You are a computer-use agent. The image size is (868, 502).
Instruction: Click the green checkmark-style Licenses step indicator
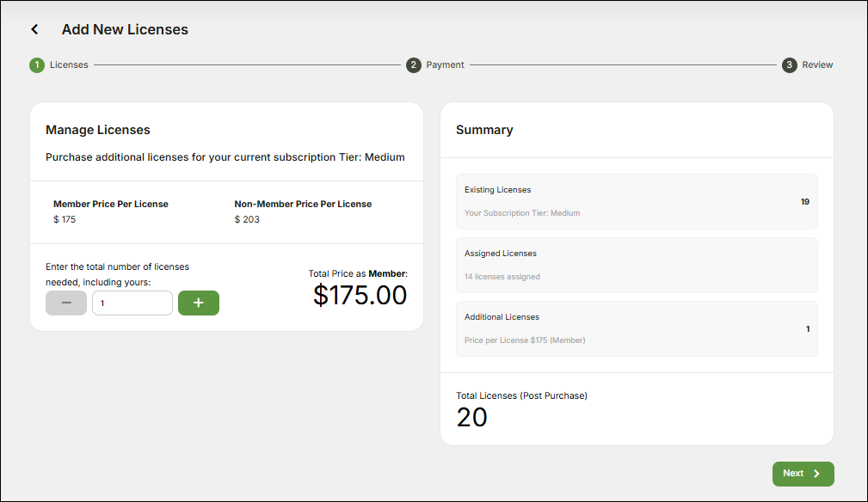click(x=36, y=64)
